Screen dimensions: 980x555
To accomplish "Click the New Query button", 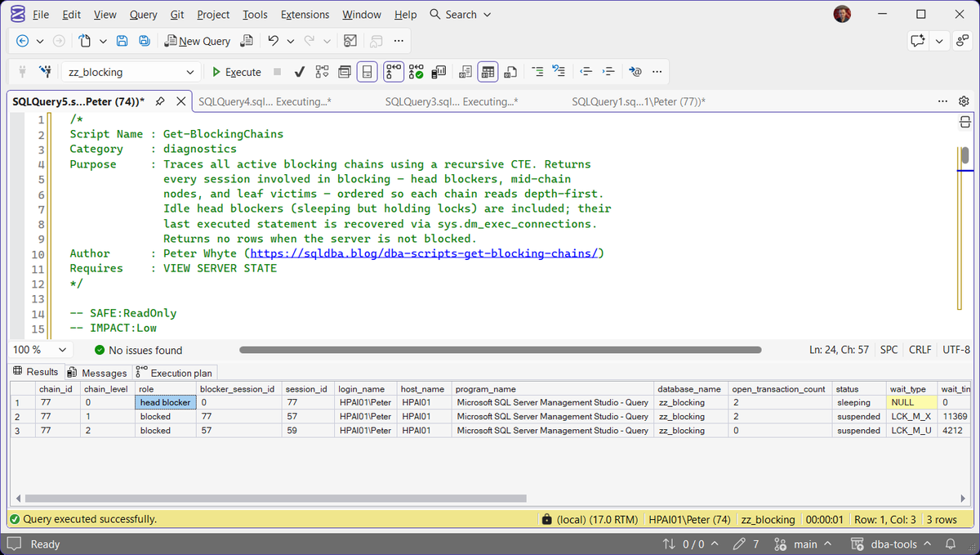I will click(x=197, y=41).
